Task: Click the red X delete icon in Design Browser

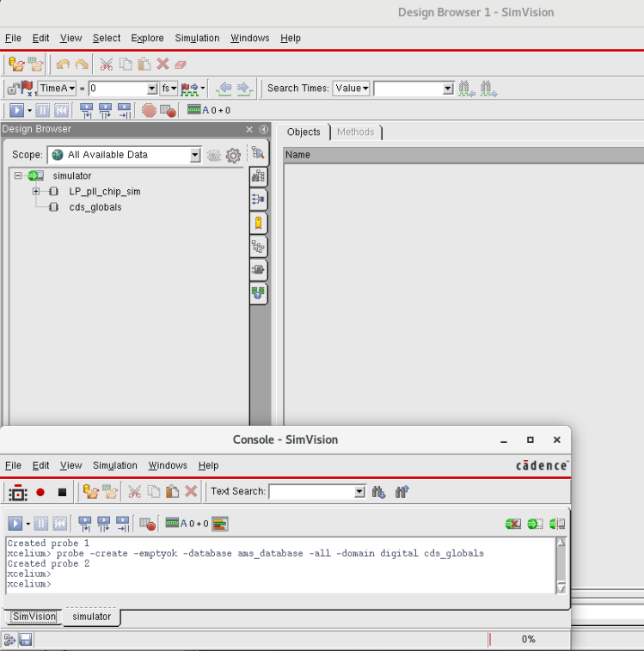Action: pos(163,64)
